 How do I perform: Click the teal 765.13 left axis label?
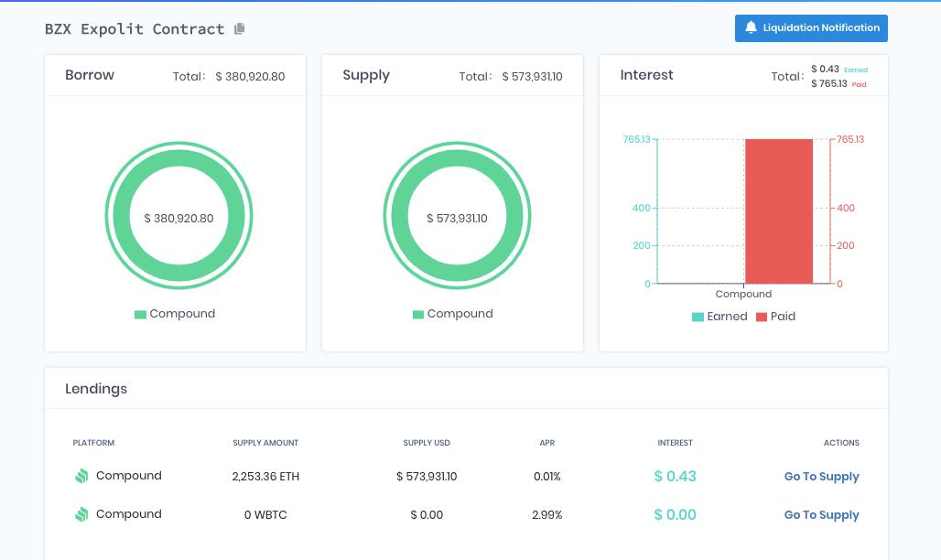click(x=636, y=139)
